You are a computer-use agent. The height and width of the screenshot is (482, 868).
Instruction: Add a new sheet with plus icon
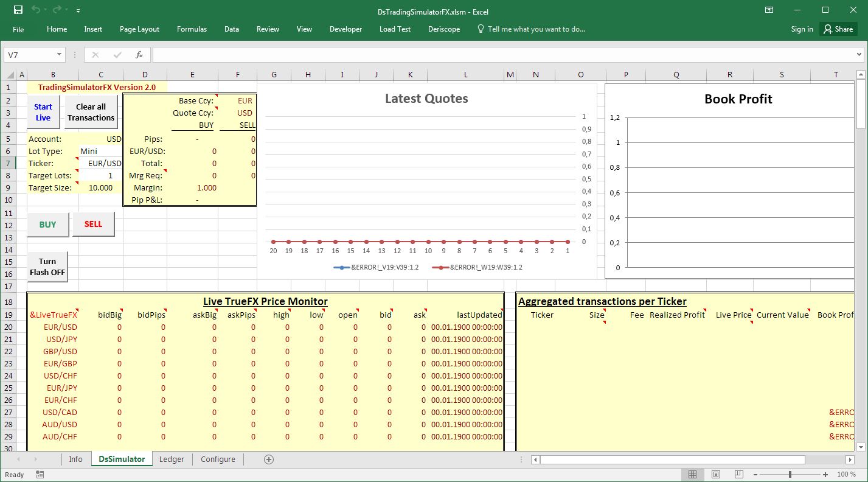click(x=269, y=459)
